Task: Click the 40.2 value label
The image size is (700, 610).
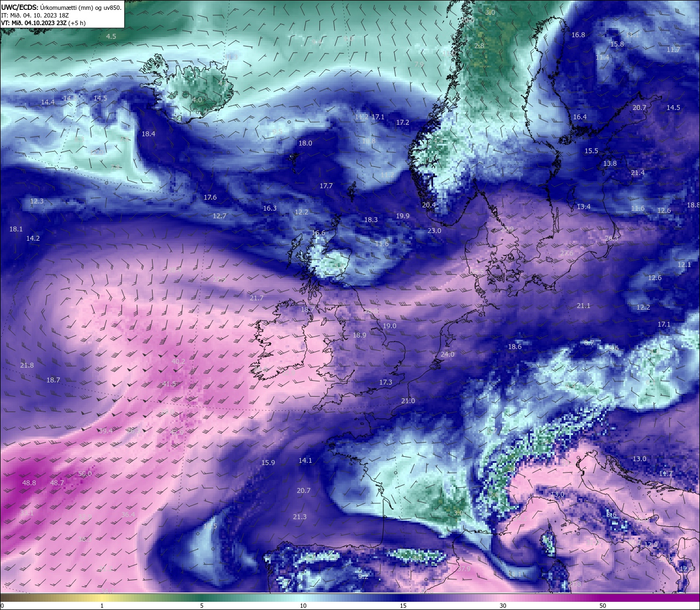Action: point(178,362)
